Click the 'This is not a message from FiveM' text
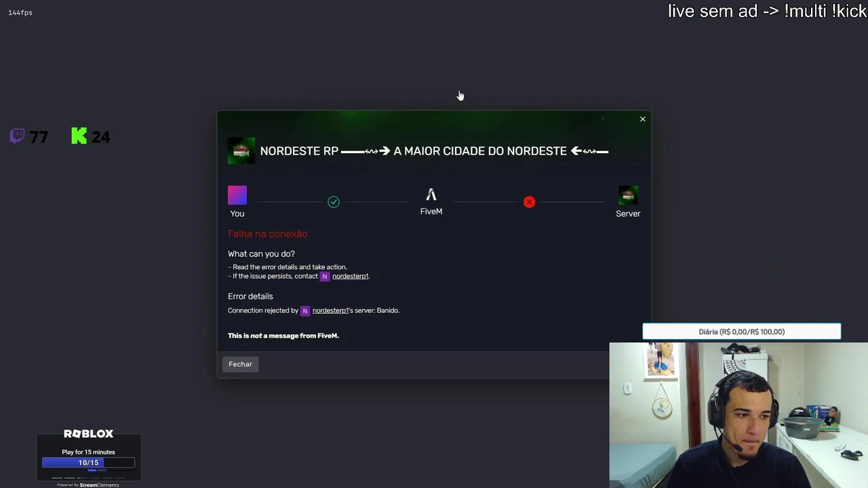This screenshot has width=868, height=488. pos(283,335)
